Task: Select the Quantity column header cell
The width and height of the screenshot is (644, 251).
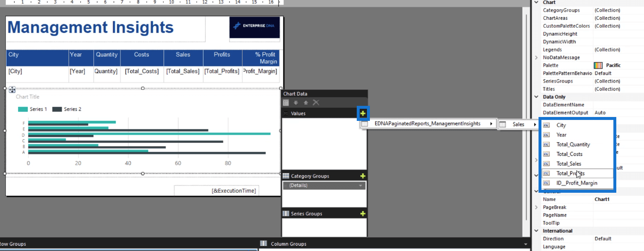Action: (106, 58)
